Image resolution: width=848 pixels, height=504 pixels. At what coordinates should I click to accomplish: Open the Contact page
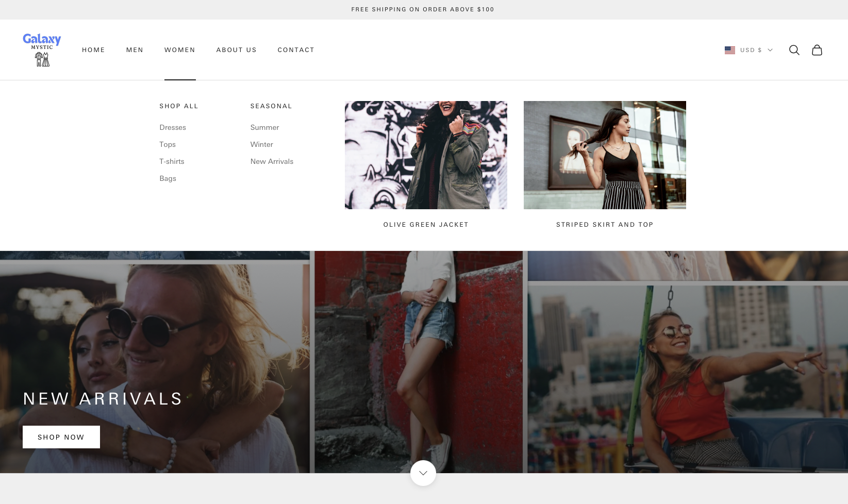296,50
